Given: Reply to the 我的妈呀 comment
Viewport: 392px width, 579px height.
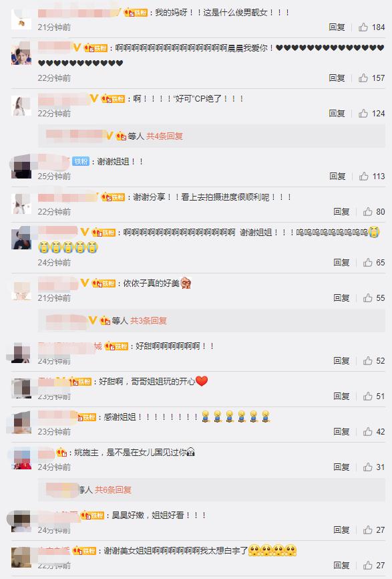Looking at the screenshot, I should pos(337,27).
